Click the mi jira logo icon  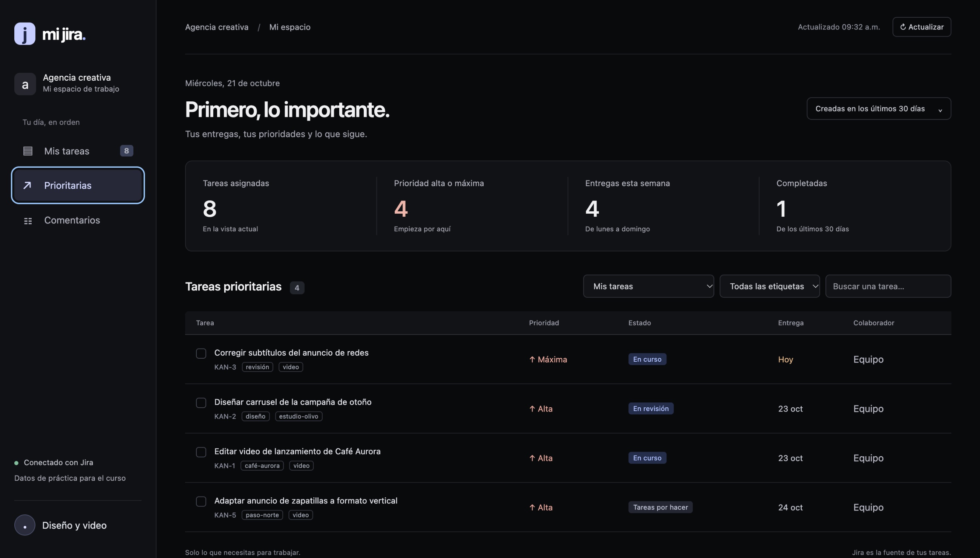24,34
